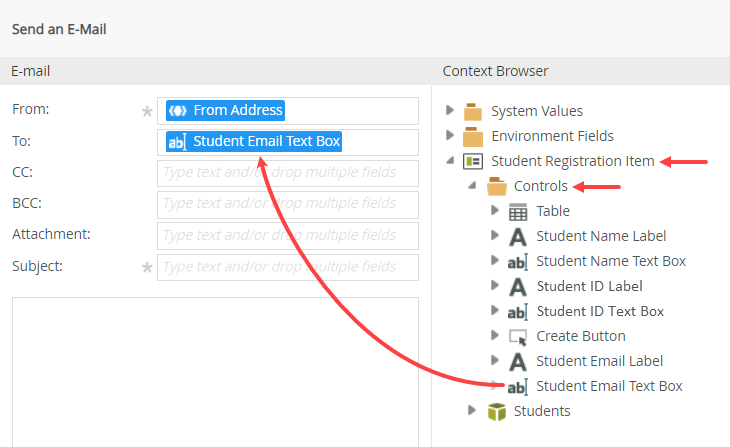Expand the Students tree node
The image size is (730, 447).
473,410
